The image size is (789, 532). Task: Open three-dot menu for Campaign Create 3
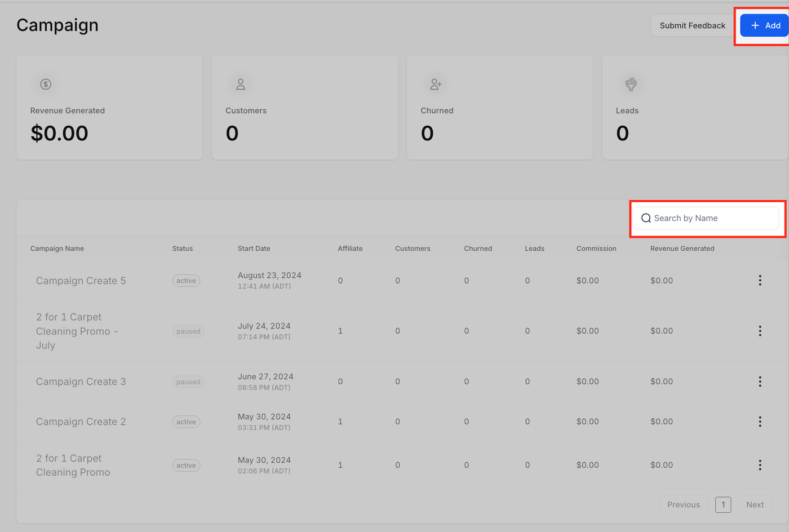tap(760, 382)
